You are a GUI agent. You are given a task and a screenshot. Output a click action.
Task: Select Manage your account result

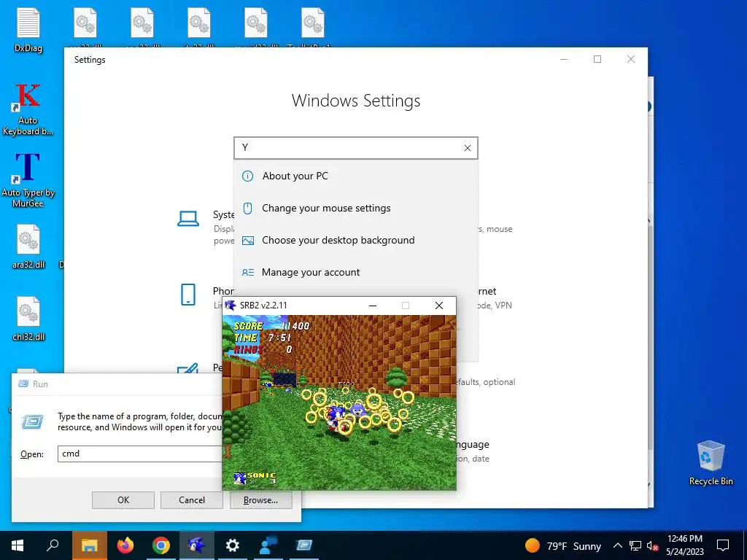coord(356,273)
